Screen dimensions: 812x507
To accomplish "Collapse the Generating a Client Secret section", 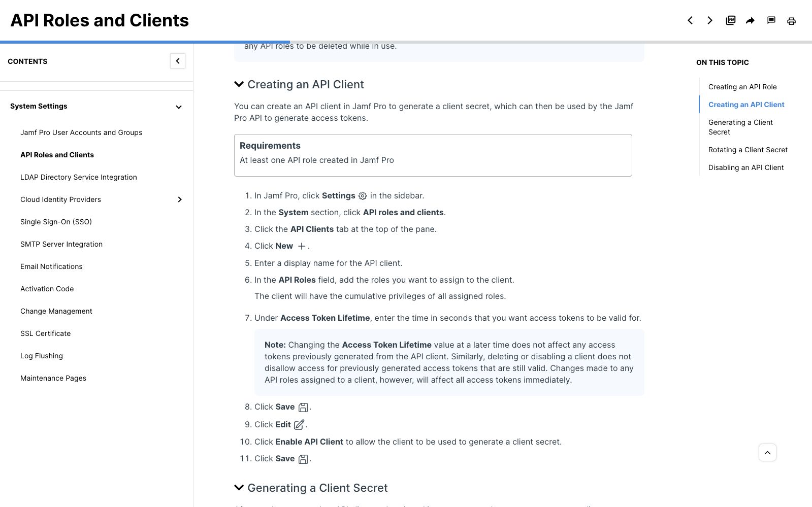I will [x=239, y=488].
